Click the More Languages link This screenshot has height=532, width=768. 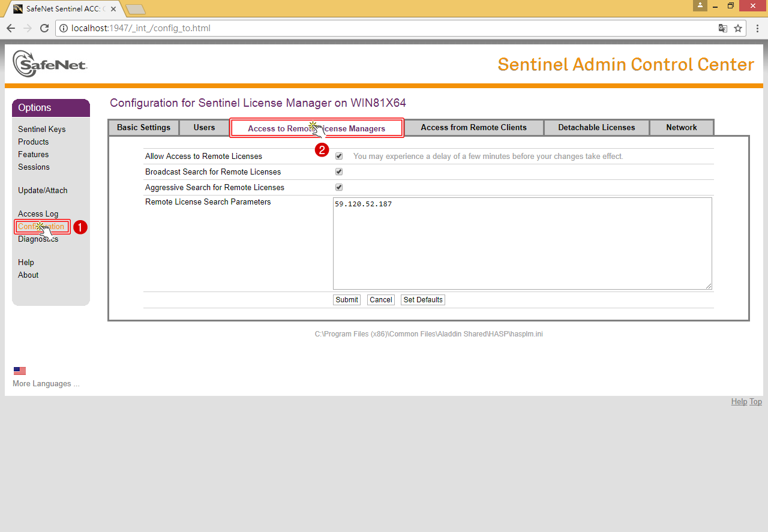coord(46,383)
